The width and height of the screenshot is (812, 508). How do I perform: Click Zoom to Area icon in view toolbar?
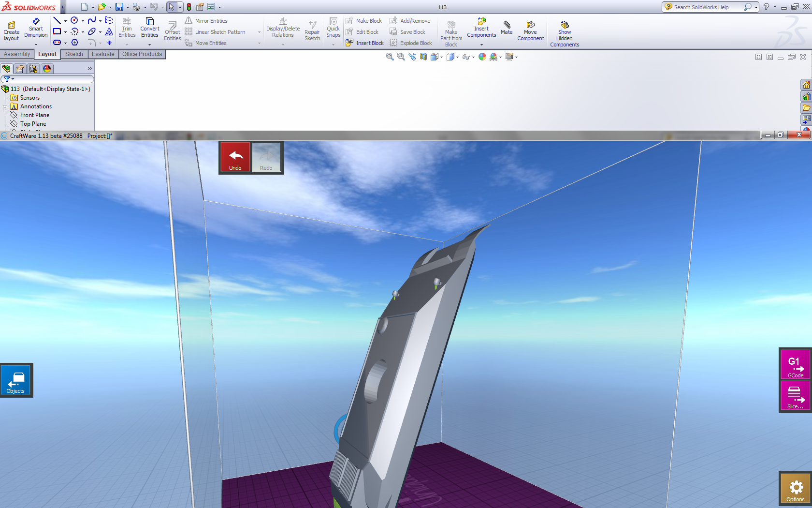tap(401, 57)
